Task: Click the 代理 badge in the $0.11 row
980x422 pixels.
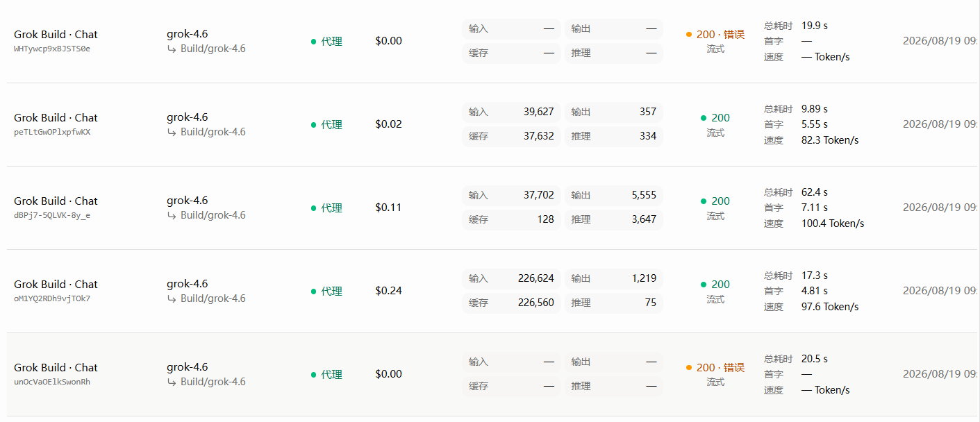Action: click(x=326, y=208)
